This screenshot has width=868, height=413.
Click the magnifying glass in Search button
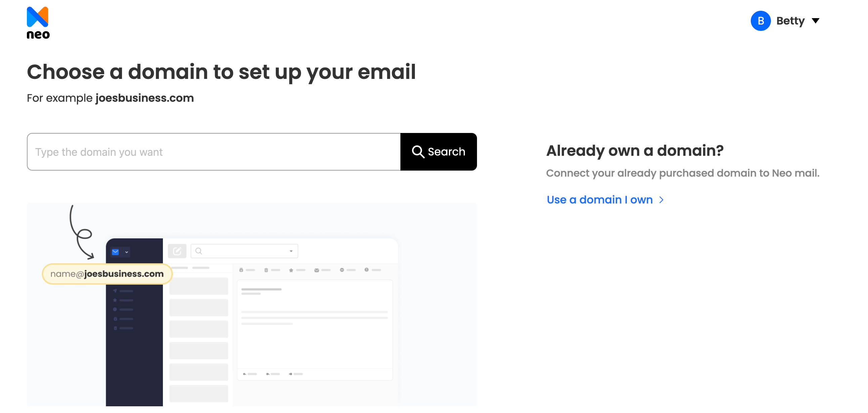(x=418, y=151)
